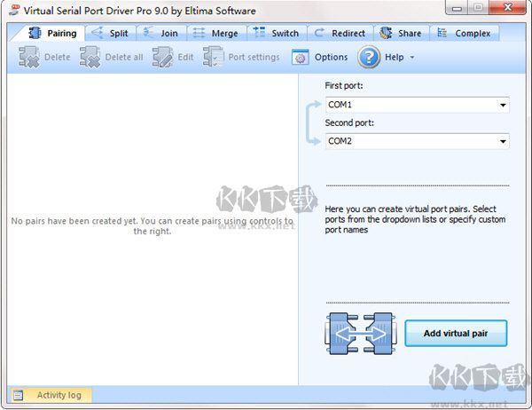
Task: Click the serial connector pair illustration
Action: pos(360,334)
